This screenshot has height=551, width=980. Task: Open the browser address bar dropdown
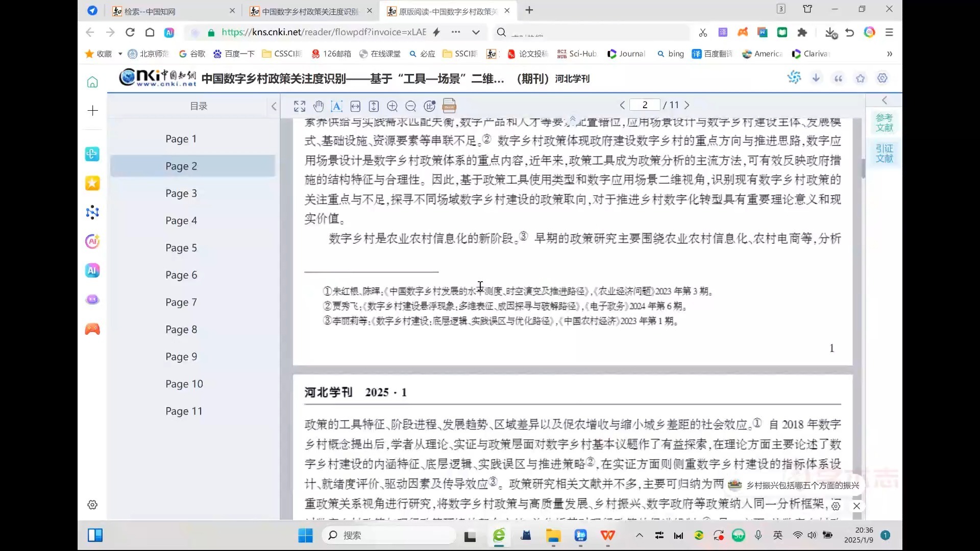pos(476,32)
